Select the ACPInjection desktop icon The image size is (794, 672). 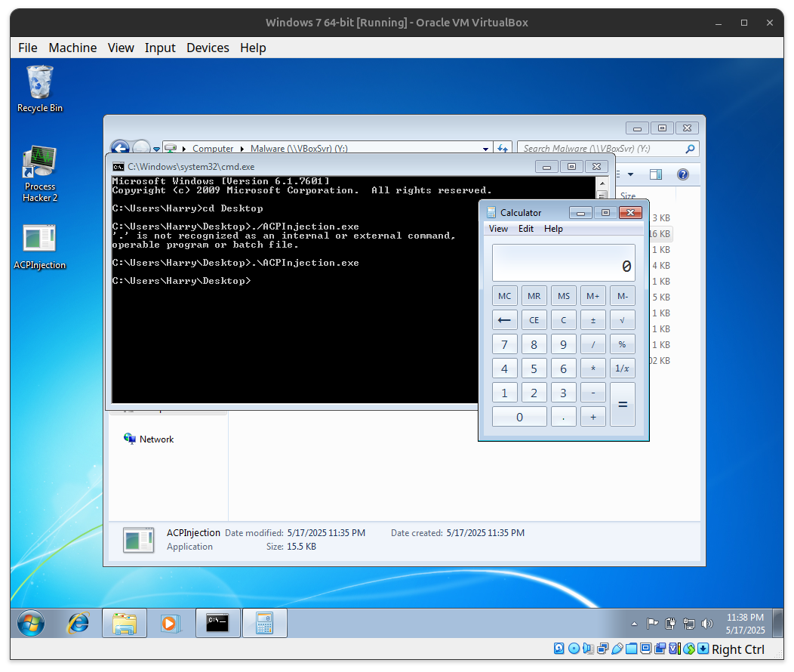click(39, 247)
